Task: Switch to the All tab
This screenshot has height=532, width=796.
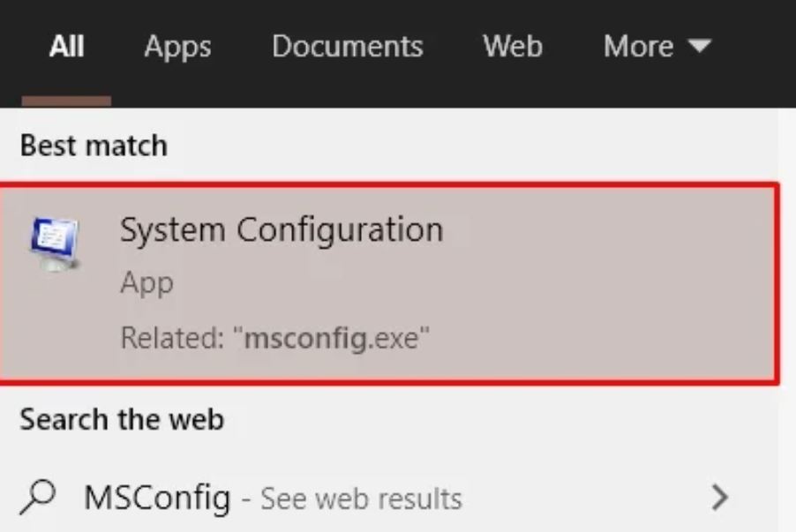Action: tap(66, 46)
